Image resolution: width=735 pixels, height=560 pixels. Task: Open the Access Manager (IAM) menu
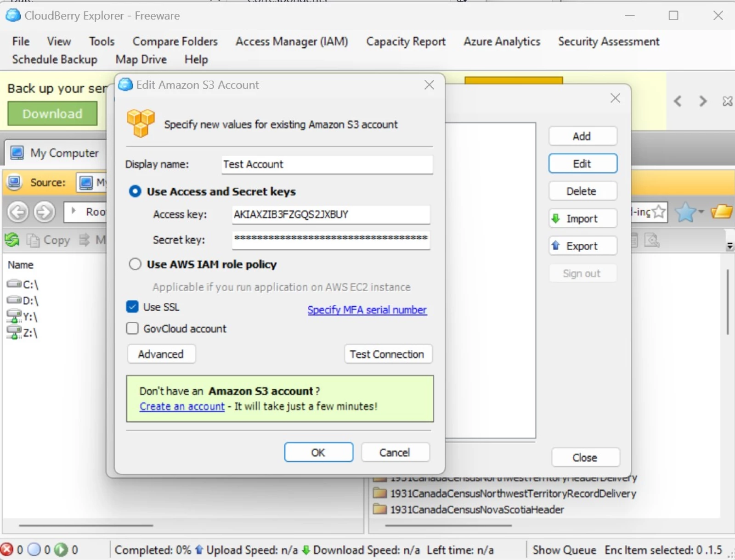pos(292,41)
